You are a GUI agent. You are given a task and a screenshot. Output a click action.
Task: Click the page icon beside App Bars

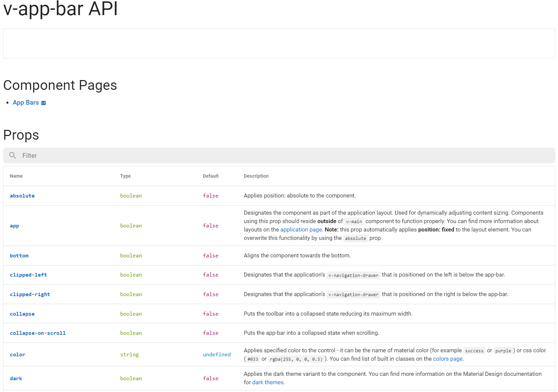43,103
